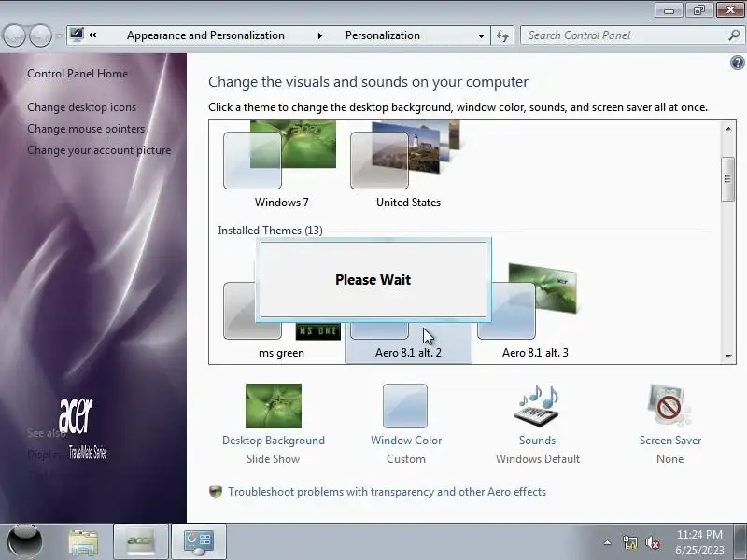
Task: Open the taskbar clock and date
Action: pyautogui.click(x=699, y=542)
